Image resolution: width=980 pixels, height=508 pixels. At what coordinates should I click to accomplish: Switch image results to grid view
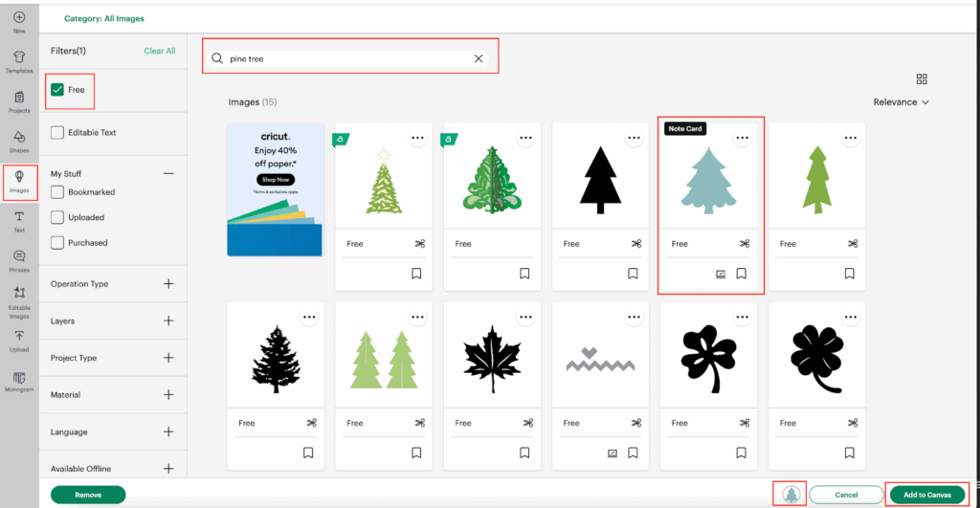tap(922, 79)
